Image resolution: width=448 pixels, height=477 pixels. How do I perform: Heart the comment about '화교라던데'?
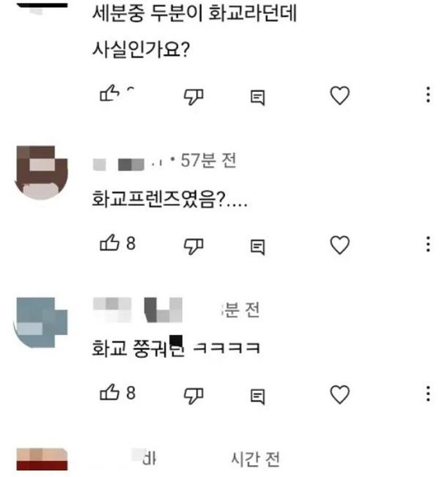[339, 95]
